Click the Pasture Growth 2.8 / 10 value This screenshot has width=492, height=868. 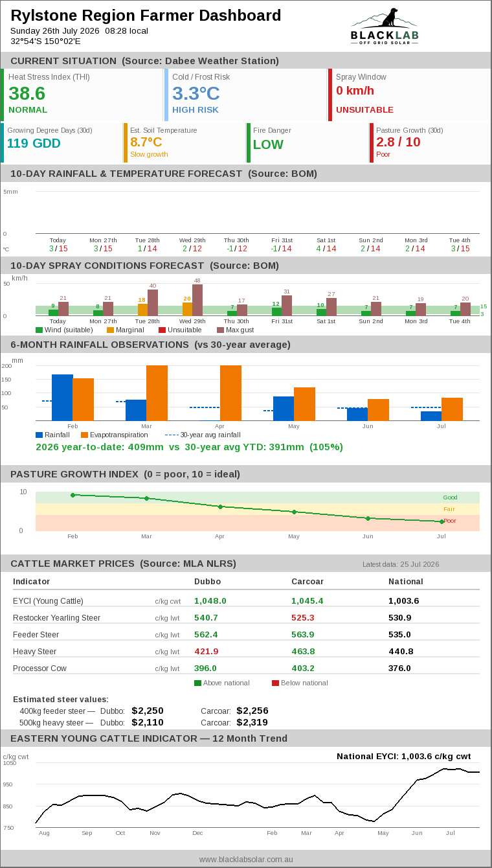[398, 142]
